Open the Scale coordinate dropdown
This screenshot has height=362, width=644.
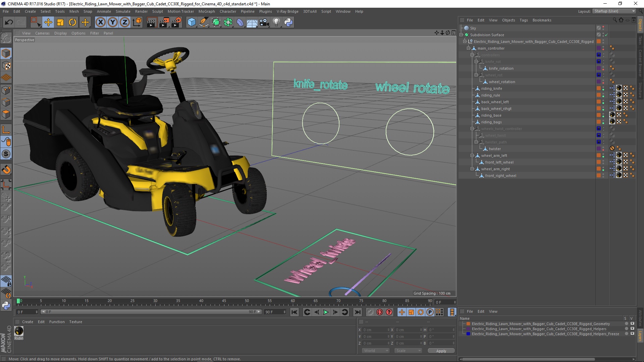(408, 351)
